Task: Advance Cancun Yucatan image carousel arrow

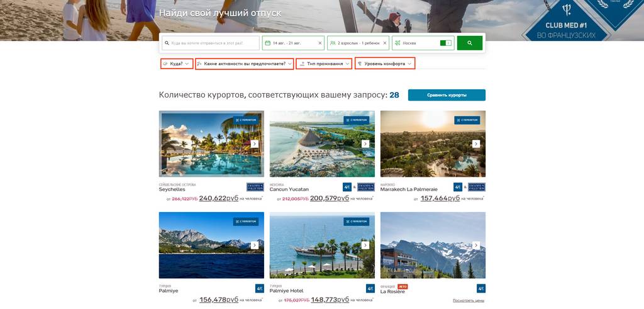Action: coord(365,144)
